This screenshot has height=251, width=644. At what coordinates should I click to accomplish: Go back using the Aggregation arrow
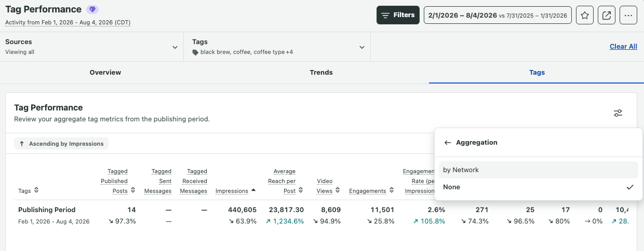coord(448,142)
